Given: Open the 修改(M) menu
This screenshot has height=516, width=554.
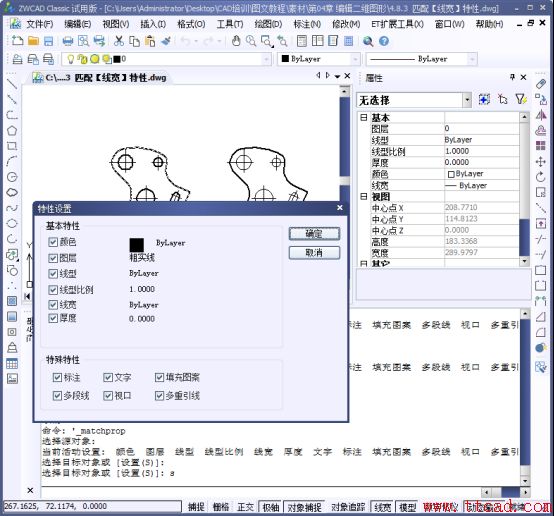Looking at the screenshot, I should point(346,24).
